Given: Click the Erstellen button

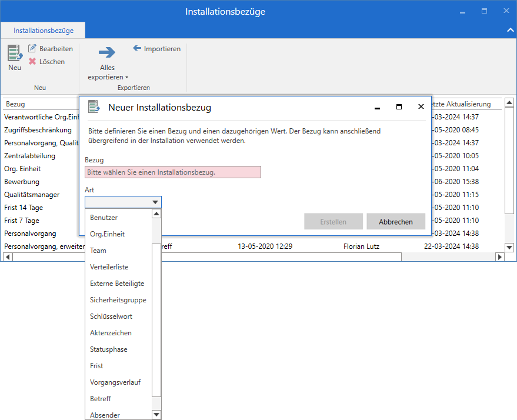Looking at the screenshot, I should pos(333,222).
